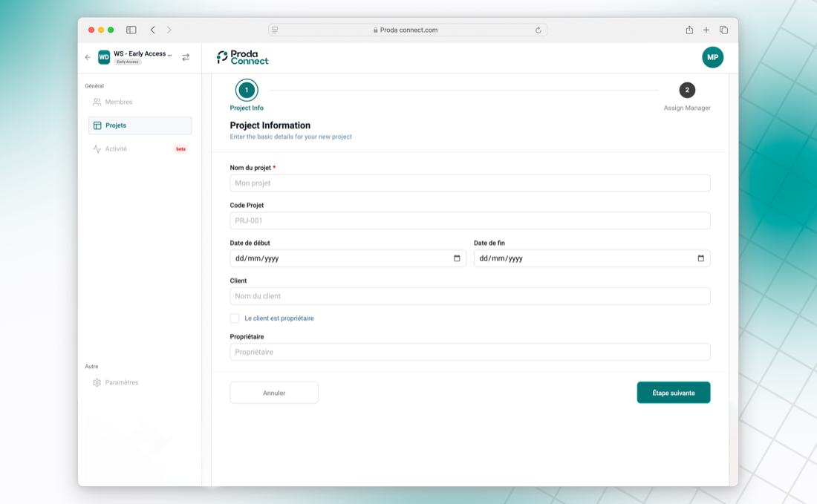The width and height of the screenshot is (817, 504).
Task: Click the Safari address bar
Action: (x=408, y=30)
